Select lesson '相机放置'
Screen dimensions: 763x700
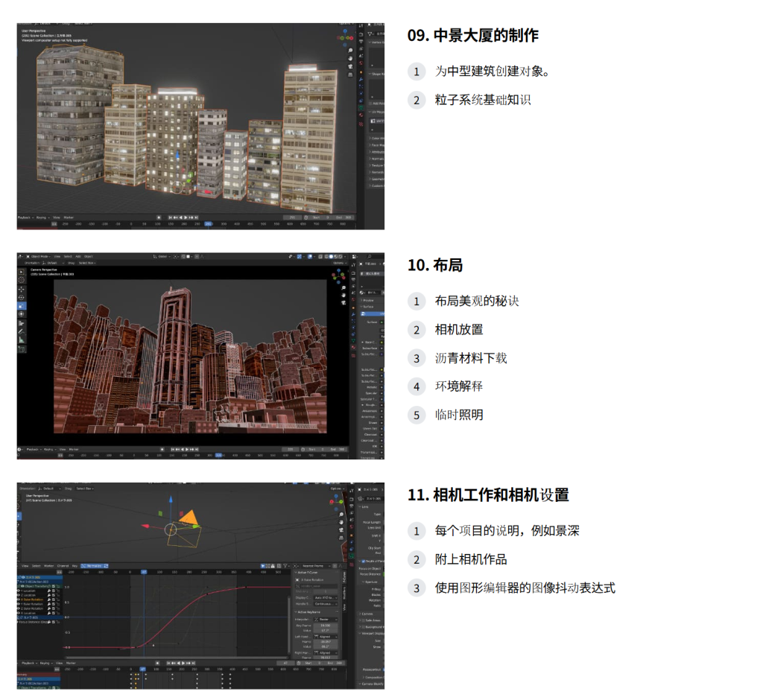pos(459,329)
